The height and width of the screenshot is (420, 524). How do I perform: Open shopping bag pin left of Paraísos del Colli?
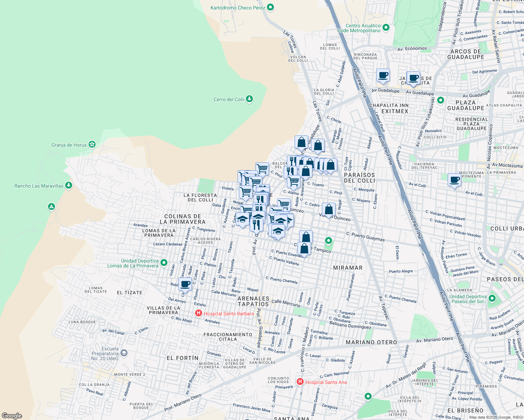[x=330, y=166]
